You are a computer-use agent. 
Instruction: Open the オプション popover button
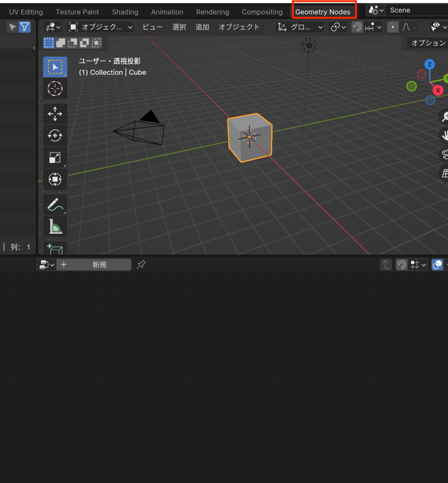[x=428, y=43]
